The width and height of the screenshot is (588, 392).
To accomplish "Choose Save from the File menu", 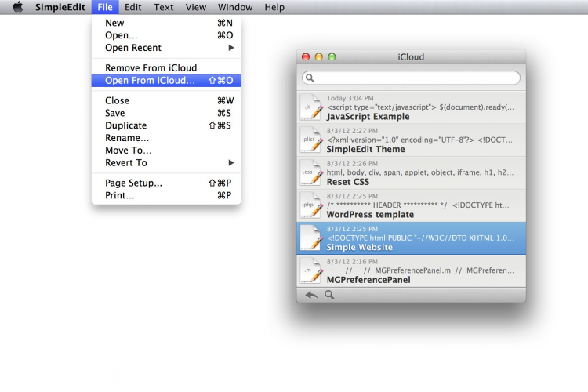I will tap(166, 113).
